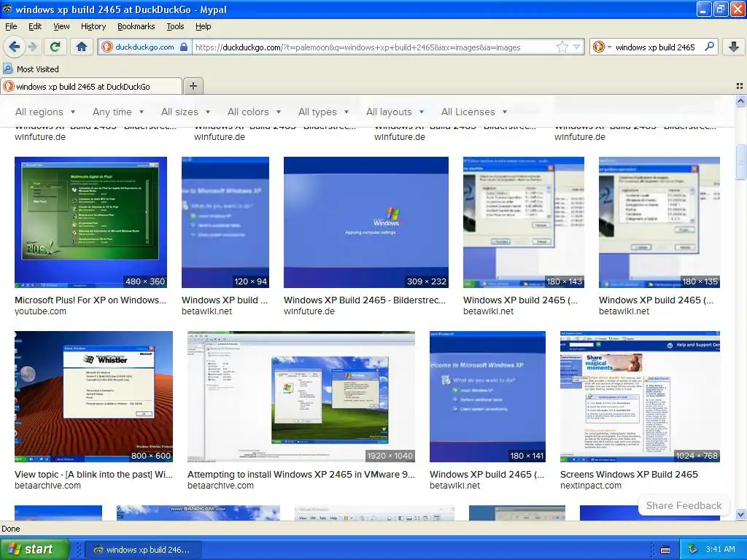Click the scrollbar down arrow

[740, 514]
